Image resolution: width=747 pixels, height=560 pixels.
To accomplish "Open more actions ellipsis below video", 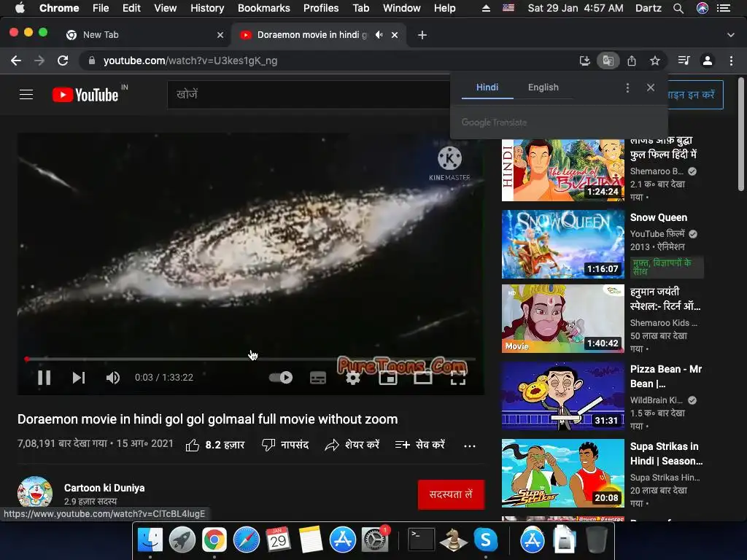I will 470,446.
